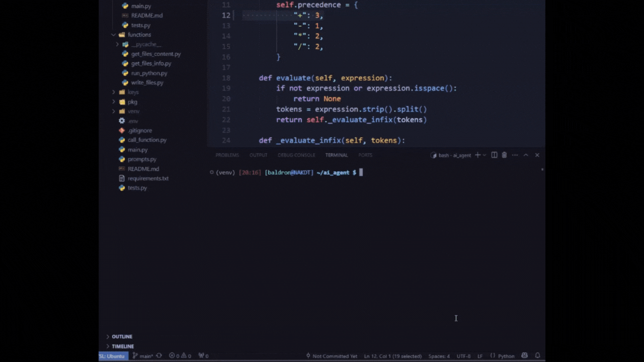Image resolution: width=644 pixels, height=362 pixels.
Task: Click the "*": 2 entry in editor
Action: (308, 36)
